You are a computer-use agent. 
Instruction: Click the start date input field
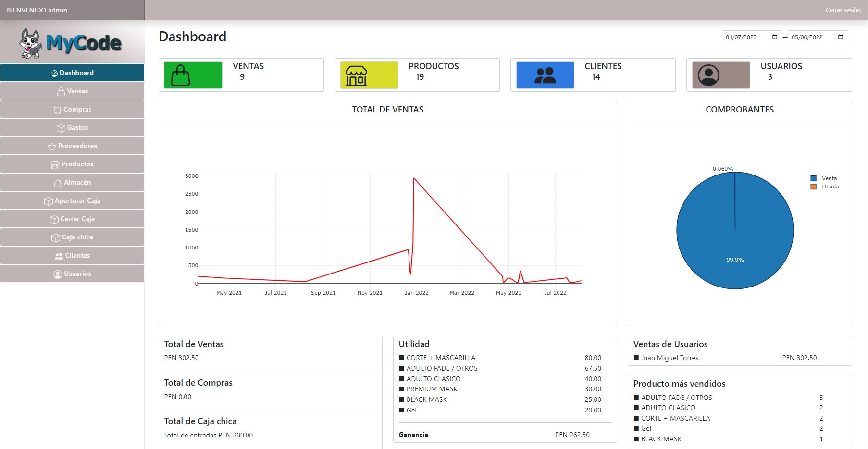point(745,37)
